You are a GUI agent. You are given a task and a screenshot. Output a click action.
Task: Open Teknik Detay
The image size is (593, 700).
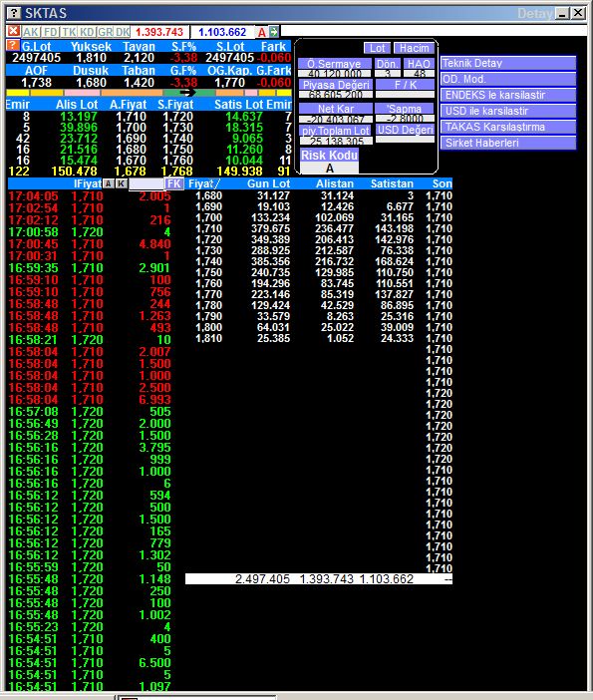pyautogui.click(x=508, y=63)
